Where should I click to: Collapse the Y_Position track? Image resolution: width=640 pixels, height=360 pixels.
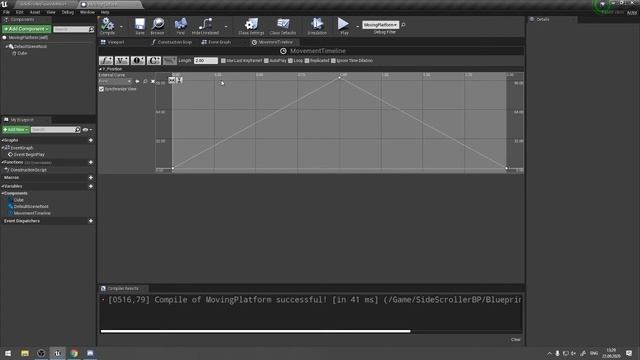pyautogui.click(x=100, y=69)
